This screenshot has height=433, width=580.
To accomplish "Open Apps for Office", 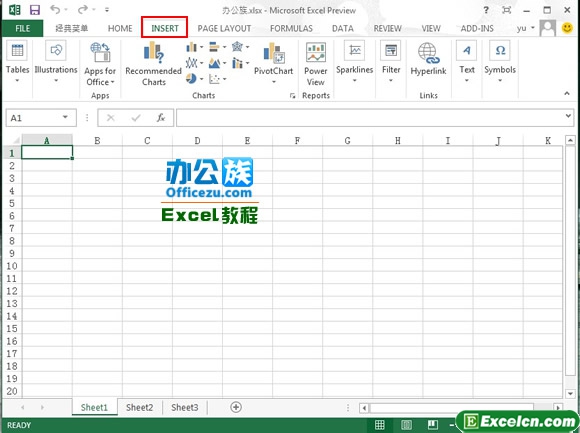I will pyautogui.click(x=100, y=64).
